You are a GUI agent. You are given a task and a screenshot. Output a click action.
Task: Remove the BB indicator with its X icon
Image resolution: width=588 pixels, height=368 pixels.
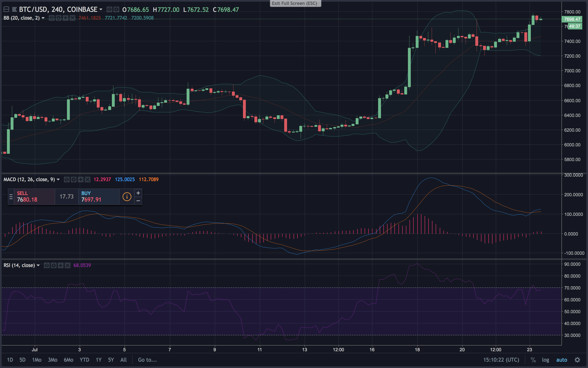click(x=72, y=18)
